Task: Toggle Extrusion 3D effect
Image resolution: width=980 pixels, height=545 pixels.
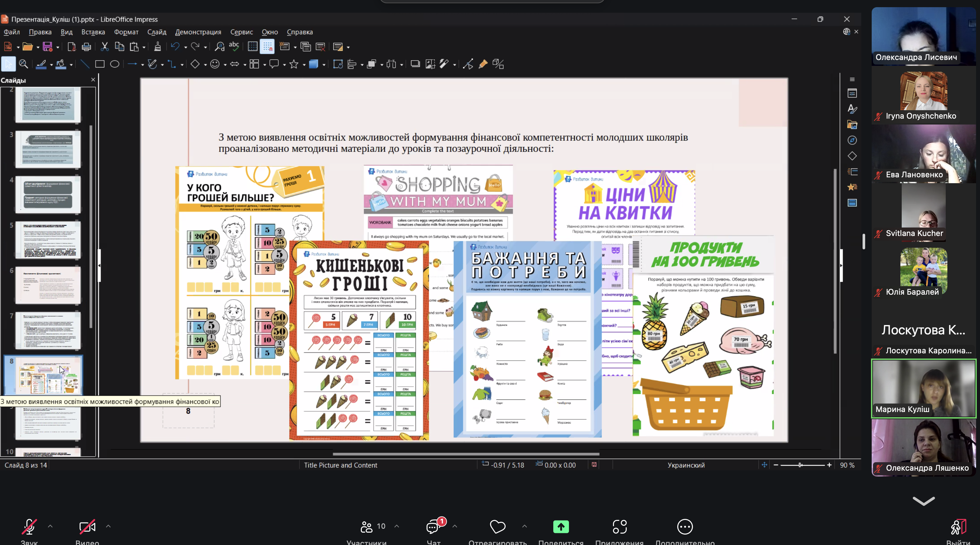Action: pos(498,64)
